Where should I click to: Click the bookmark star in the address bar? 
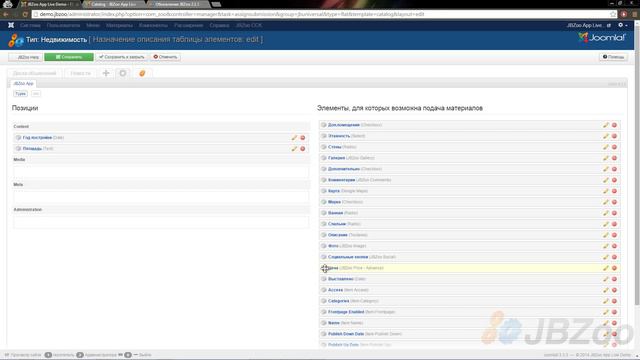[x=613, y=14]
